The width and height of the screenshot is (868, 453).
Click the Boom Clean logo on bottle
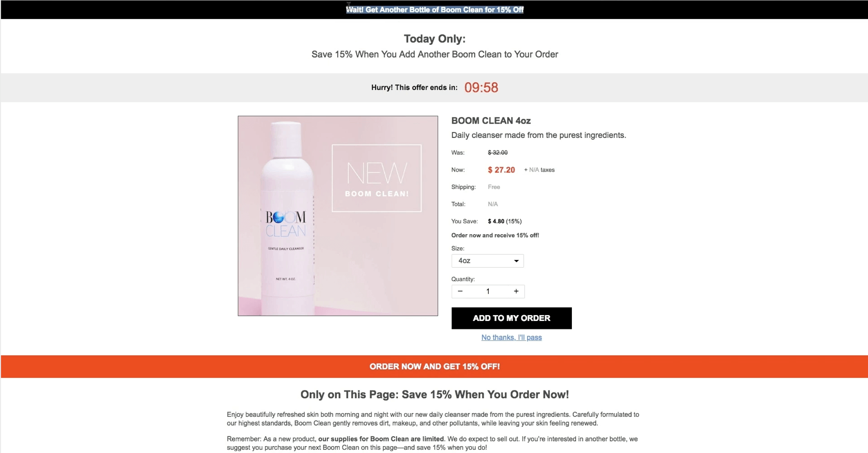coord(286,224)
